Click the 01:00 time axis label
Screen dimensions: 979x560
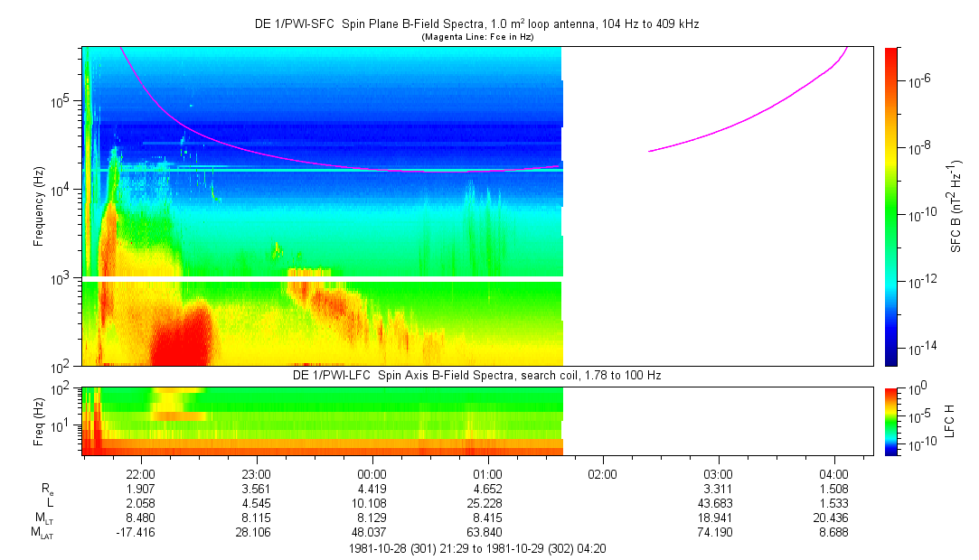click(x=487, y=473)
